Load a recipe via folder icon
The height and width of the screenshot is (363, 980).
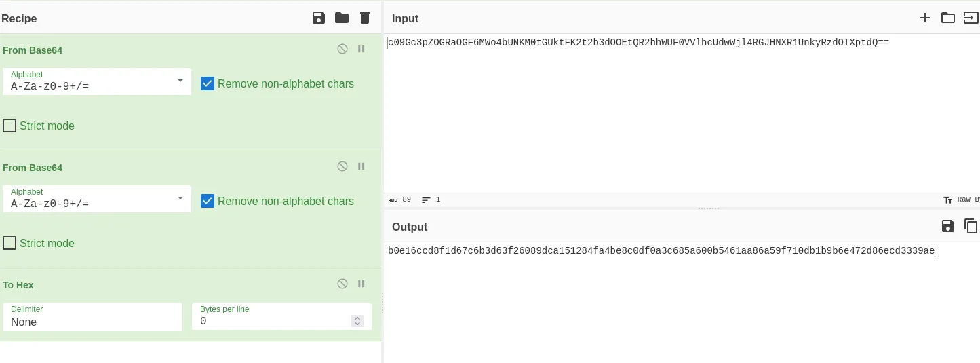[342, 18]
